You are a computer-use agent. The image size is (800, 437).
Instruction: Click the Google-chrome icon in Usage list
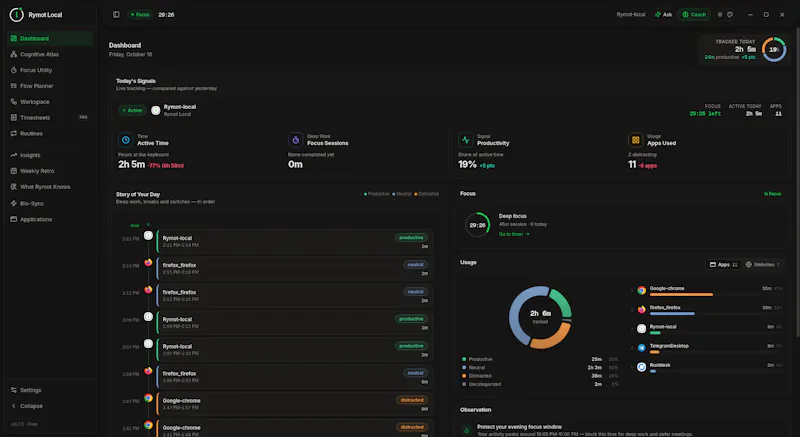coord(641,290)
